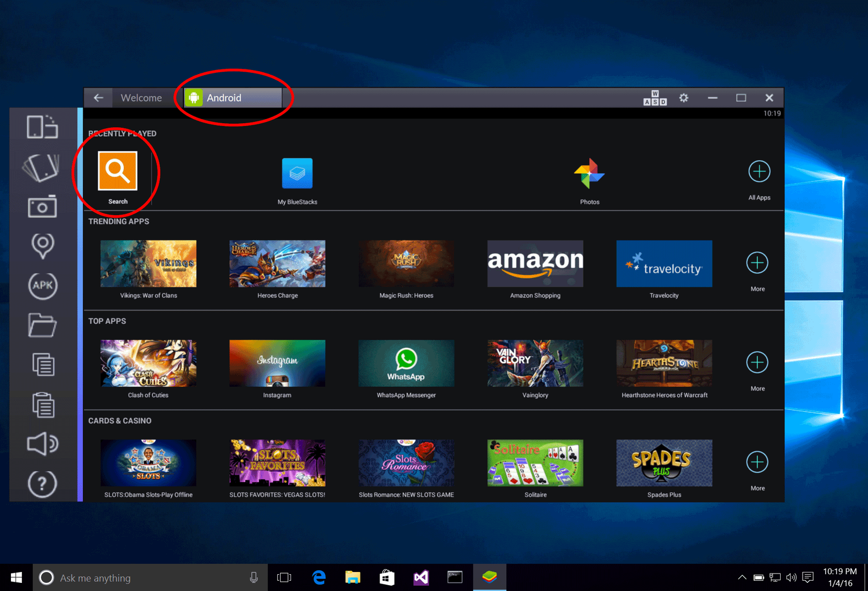Open Action Center notifications icon

(x=808, y=577)
